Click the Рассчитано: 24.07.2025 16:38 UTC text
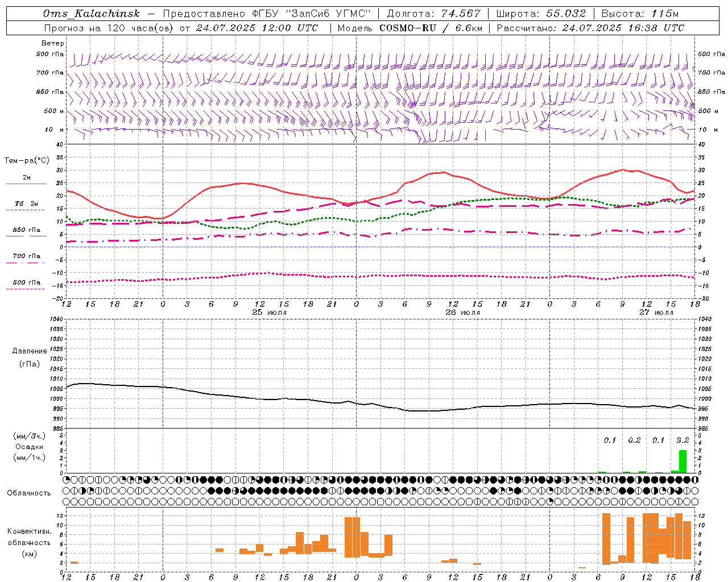 click(590, 28)
